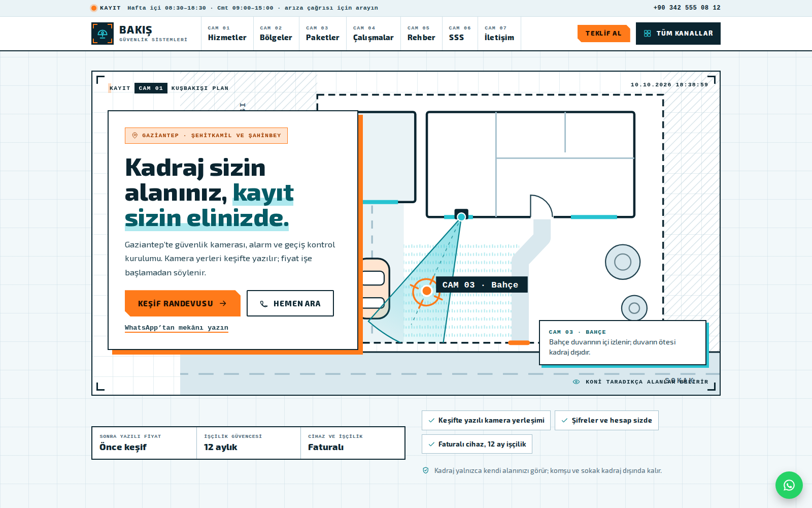Click the orange KAYIT recording dot
This screenshot has height=508, width=812.
(94, 8)
